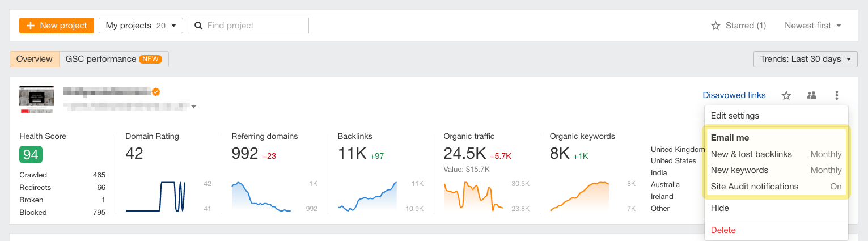Open the Disavowed links link

click(x=734, y=95)
